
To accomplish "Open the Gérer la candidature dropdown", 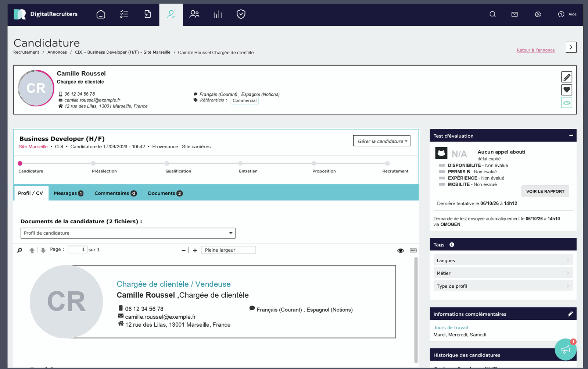I will pyautogui.click(x=381, y=141).
